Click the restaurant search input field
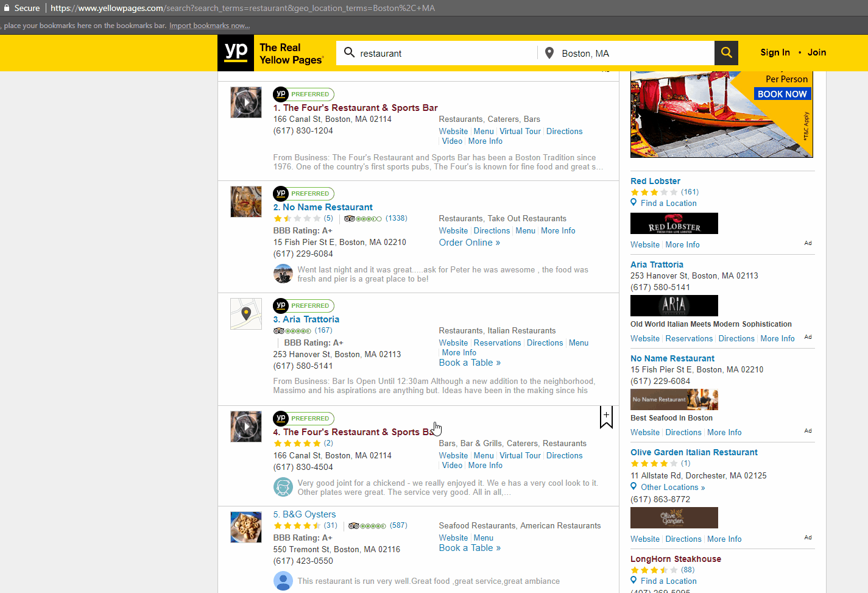This screenshot has height=593, width=868. point(439,53)
